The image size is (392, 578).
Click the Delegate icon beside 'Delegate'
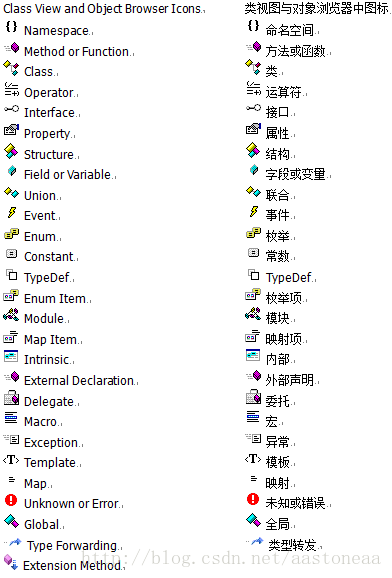tap(11, 397)
